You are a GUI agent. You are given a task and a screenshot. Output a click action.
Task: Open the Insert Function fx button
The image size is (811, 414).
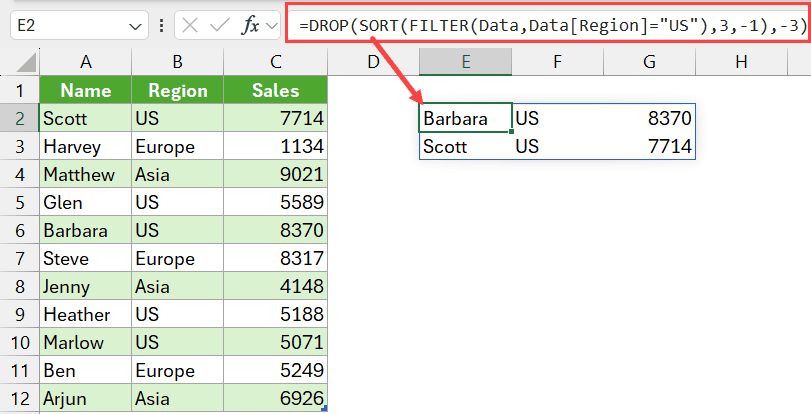(251, 25)
